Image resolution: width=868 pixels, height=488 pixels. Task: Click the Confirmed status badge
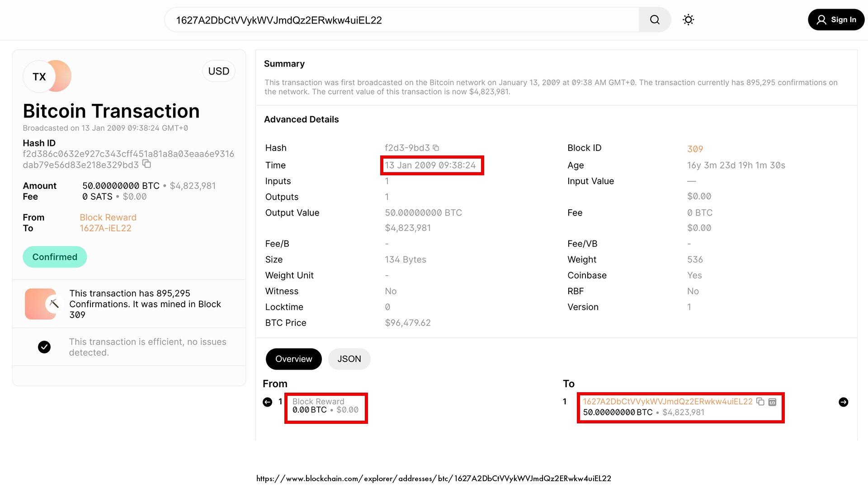click(55, 257)
